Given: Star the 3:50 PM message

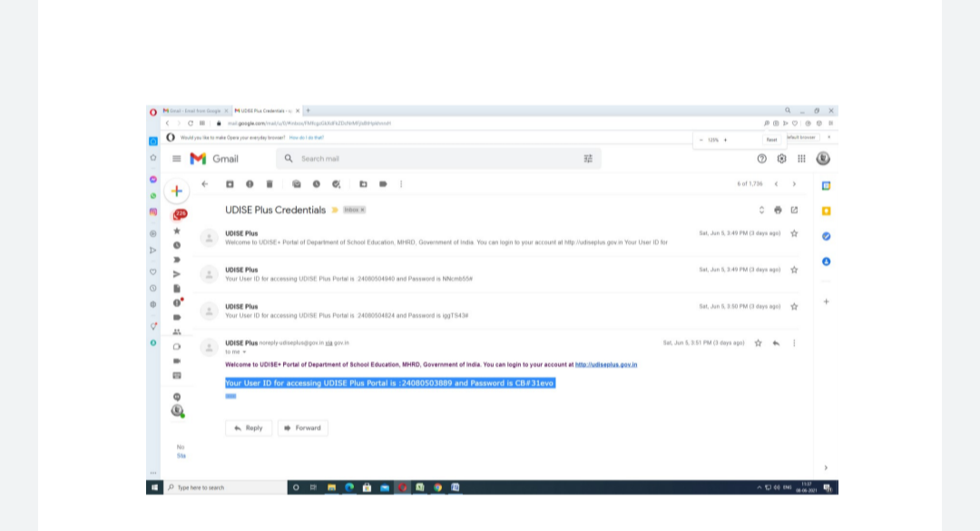Looking at the screenshot, I should coord(794,307).
